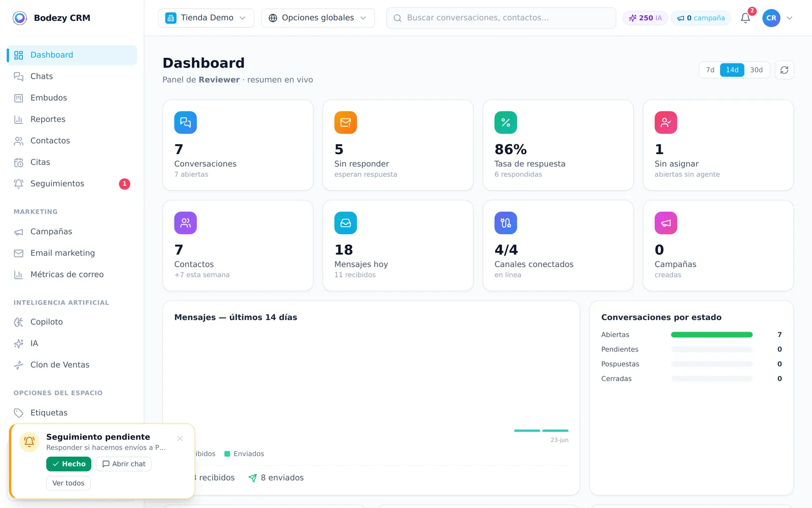Click the Abrir chat button

[124, 464]
